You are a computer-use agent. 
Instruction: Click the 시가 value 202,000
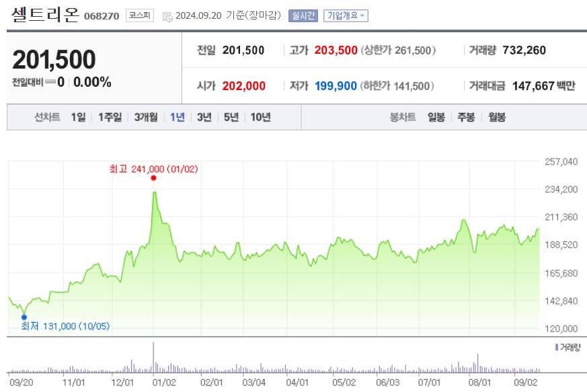(x=243, y=86)
